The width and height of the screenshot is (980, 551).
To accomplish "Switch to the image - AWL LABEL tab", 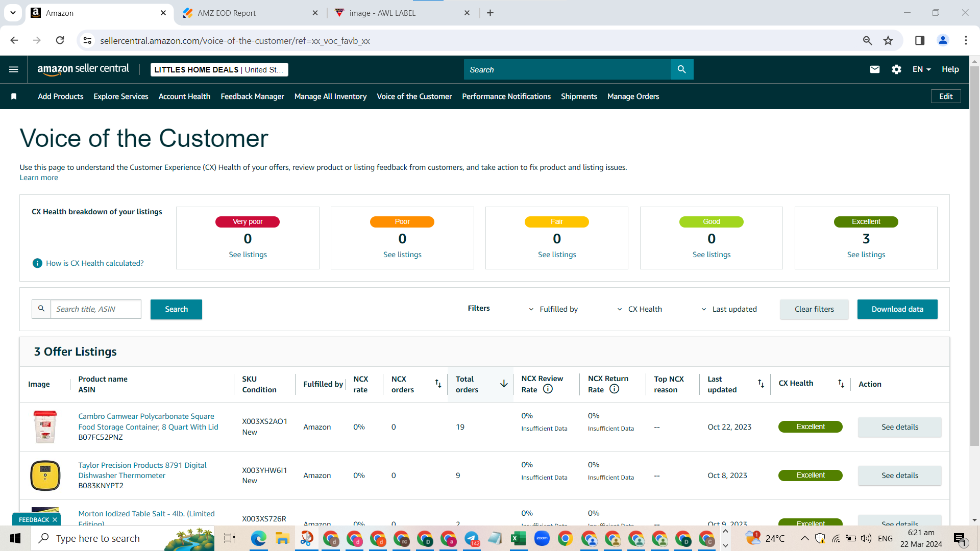I will point(402,13).
